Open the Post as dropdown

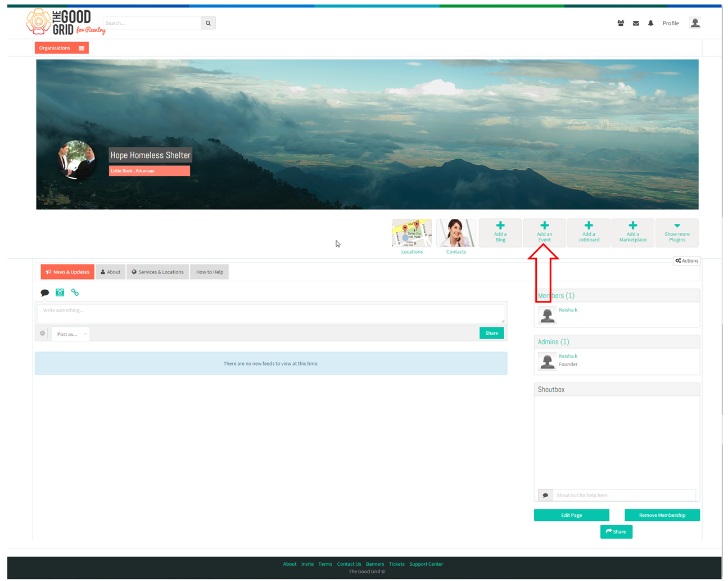(71, 334)
